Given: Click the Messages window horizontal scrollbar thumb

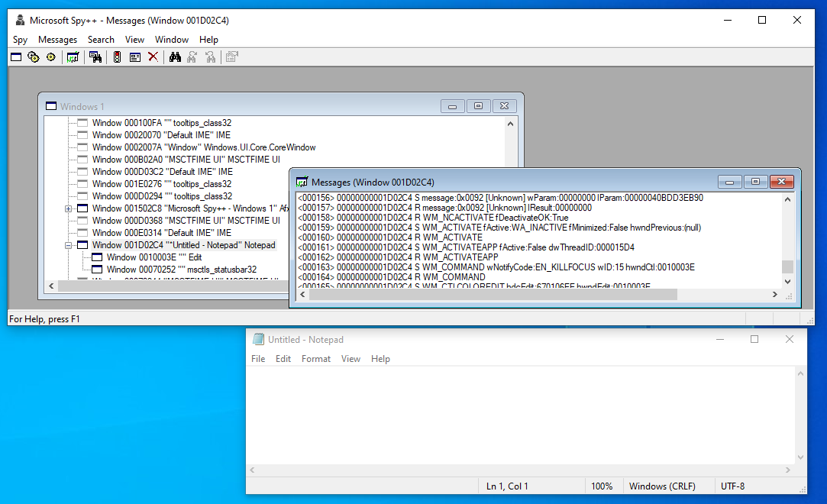Looking at the screenshot, I should pos(493,294).
